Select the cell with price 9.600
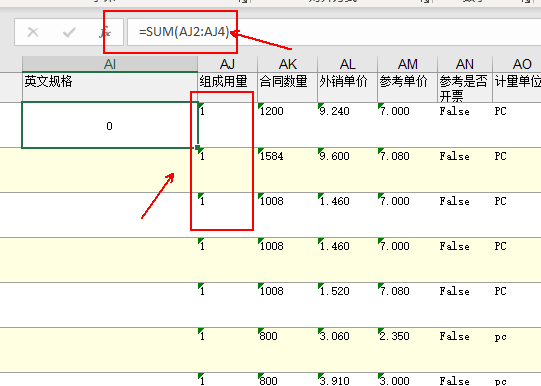This screenshot has width=541, height=386. click(347, 170)
